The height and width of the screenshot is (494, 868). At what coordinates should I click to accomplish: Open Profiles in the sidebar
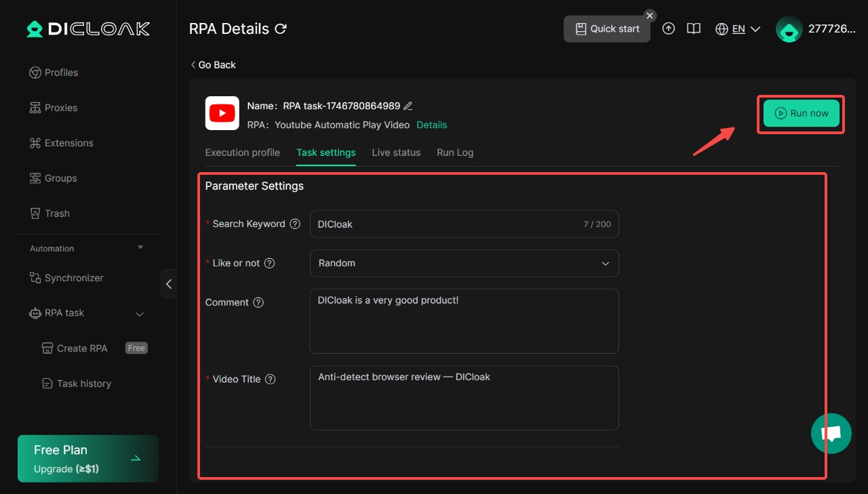54,73
